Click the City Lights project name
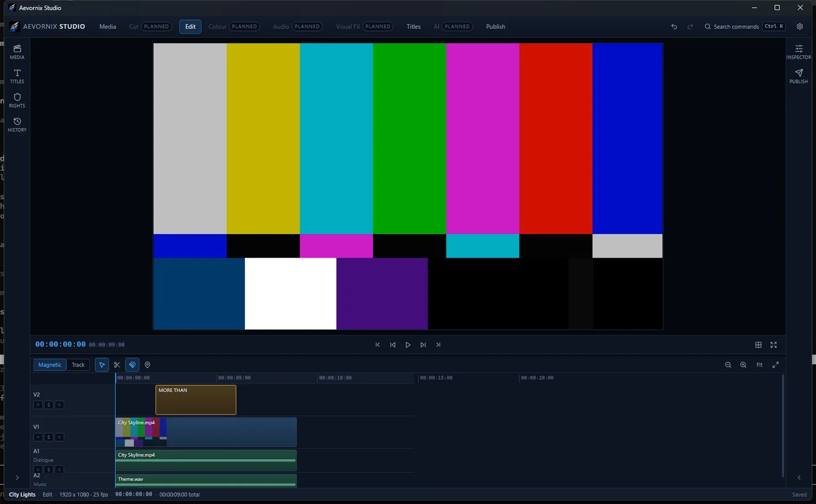The image size is (816, 504). tap(22, 494)
